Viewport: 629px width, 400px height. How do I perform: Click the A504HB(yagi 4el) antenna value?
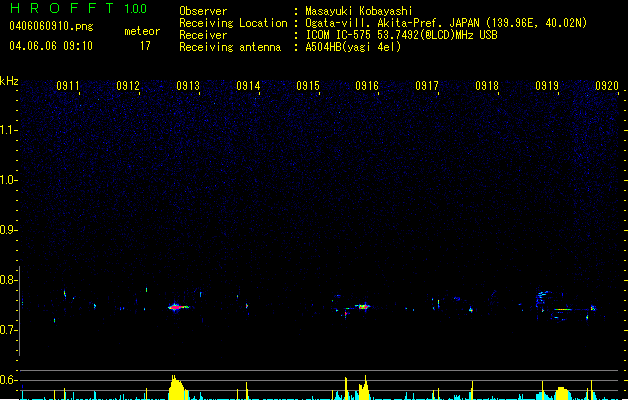[x=353, y=47]
